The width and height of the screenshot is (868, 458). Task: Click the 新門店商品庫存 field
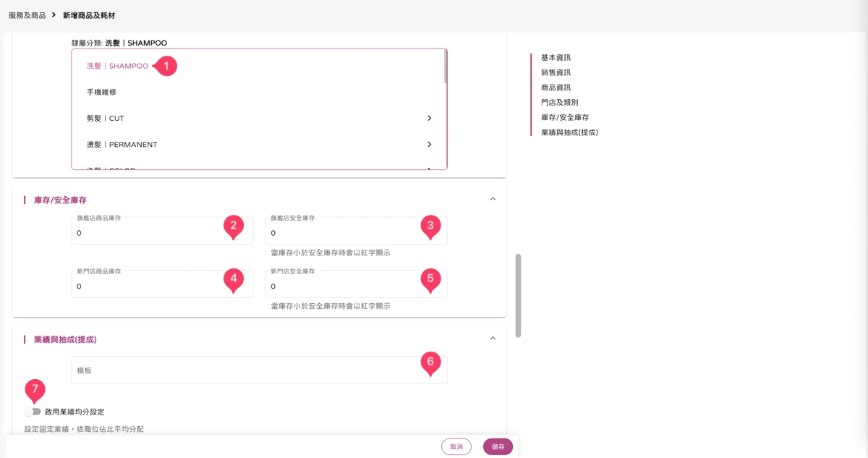point(162,284)
